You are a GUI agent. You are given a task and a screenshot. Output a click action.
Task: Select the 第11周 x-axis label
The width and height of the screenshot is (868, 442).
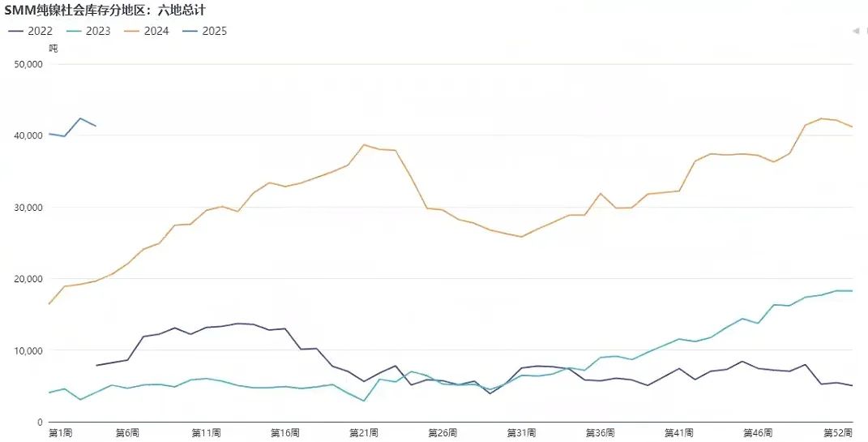(x=206, y=433)
